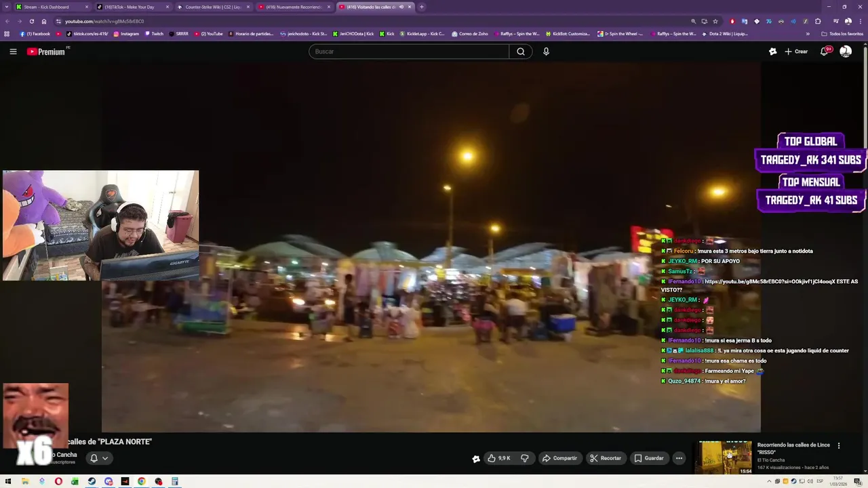
Task: Open the apps grid in bookmarks bar
Action: tap(7, 34)
